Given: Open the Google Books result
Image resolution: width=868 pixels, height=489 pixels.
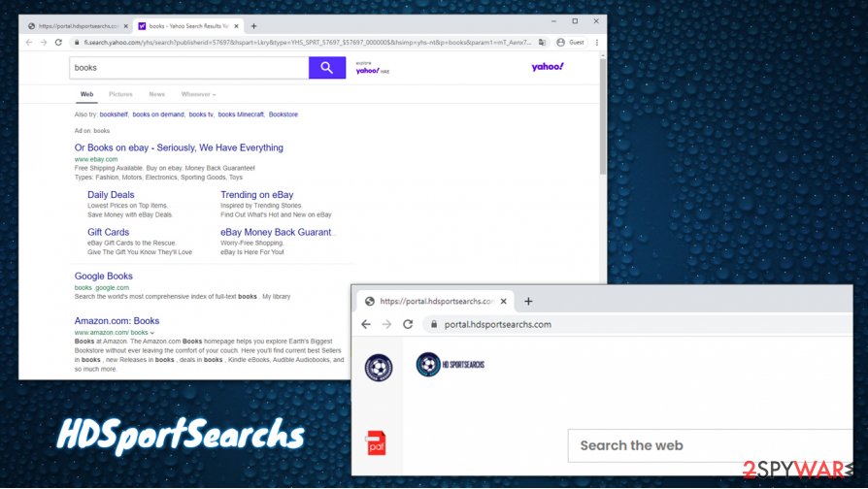Looking at the screenshot, I should 104,276.
